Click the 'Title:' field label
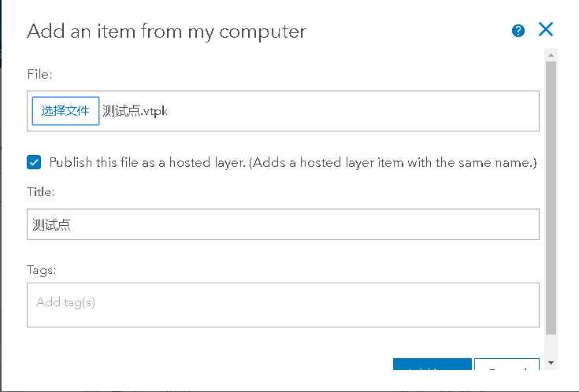 click(41, 191)
